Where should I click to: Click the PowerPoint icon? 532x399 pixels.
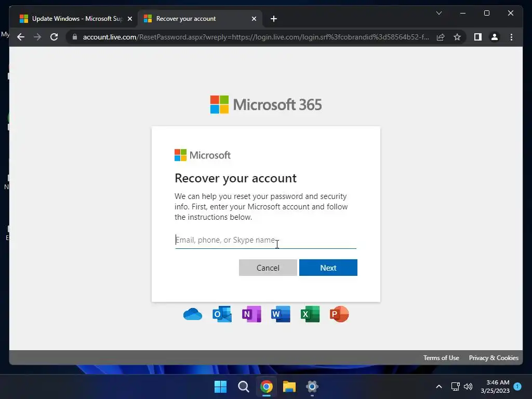(x=339, y=314)
